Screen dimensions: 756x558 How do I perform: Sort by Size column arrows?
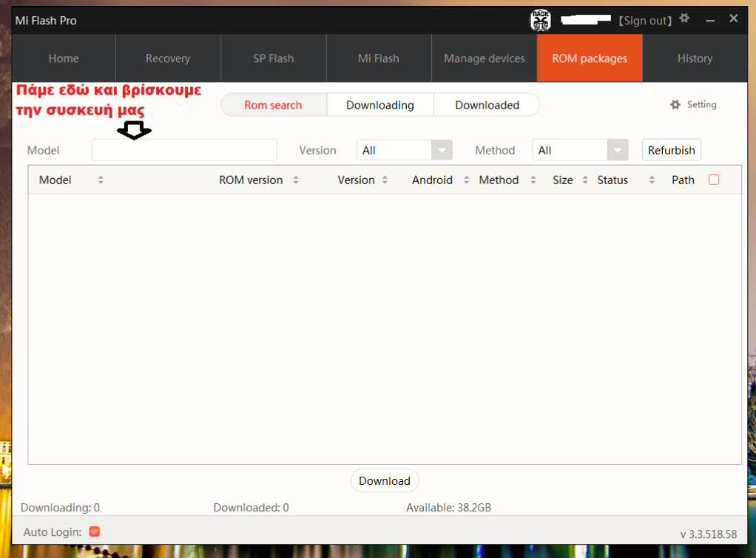585,180
